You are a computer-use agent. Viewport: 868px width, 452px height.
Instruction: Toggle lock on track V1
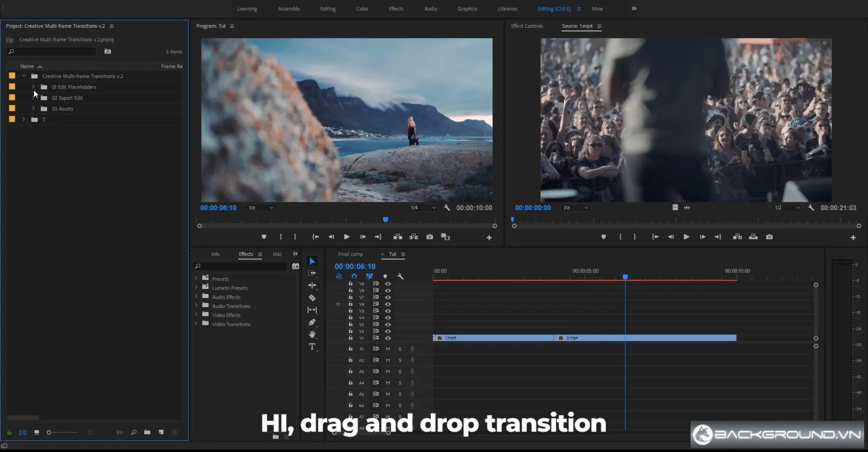click(350, 338)
